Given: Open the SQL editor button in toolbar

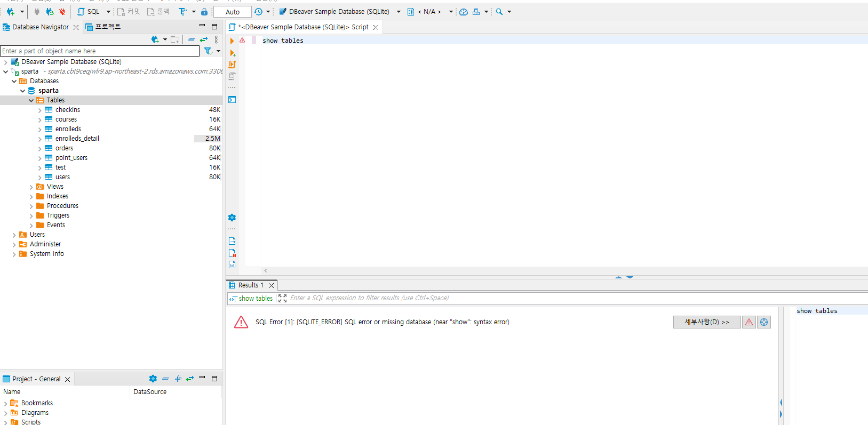Looking at the screenshot, I should [89, 12].
